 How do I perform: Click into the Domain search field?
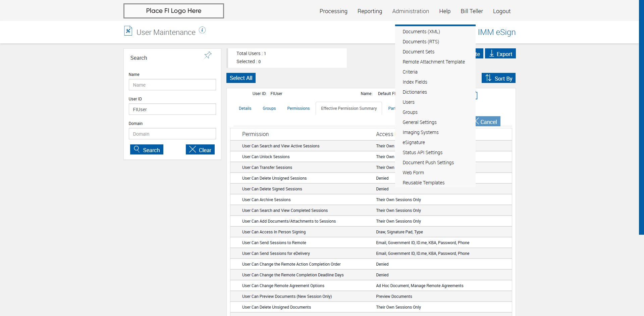click(x=172, y=134)
